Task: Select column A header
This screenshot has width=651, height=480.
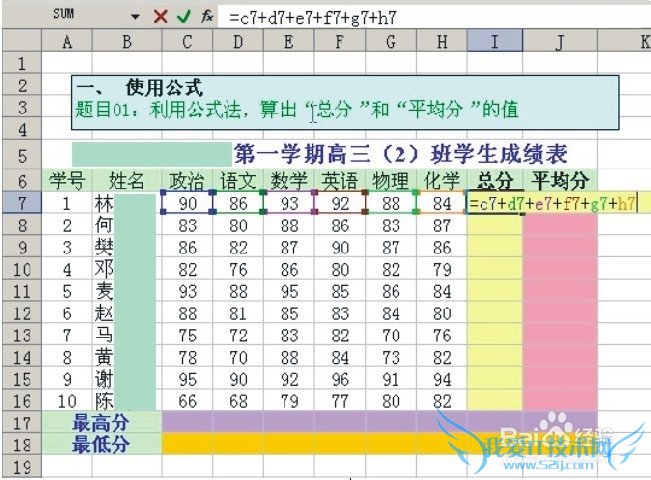Action: pyautogui.click(x=67, y=41)
